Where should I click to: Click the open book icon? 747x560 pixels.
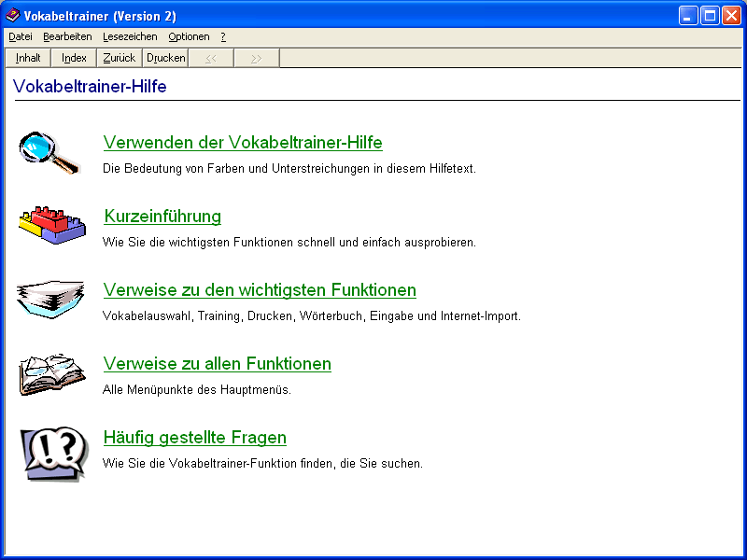(52, 374)
